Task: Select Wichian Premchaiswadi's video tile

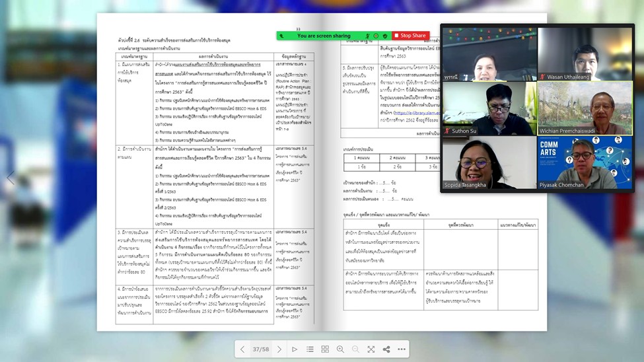Action: (x=585, y=108)
